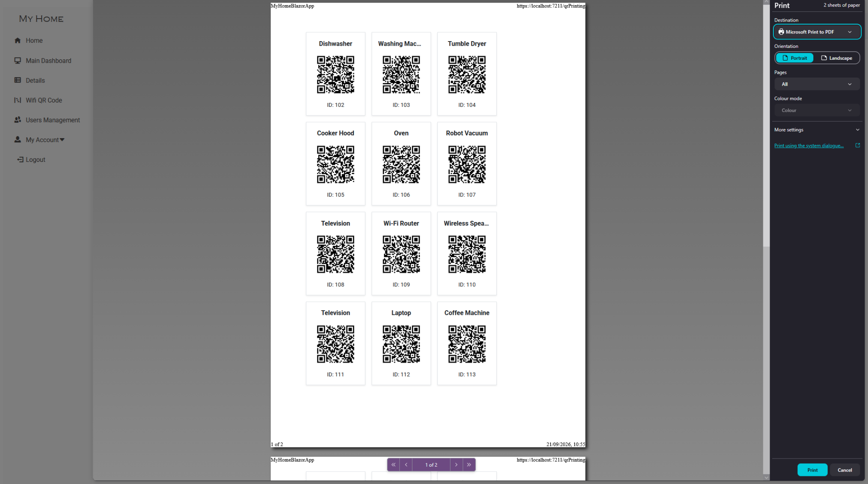Expand More settings

coord(817,130)
